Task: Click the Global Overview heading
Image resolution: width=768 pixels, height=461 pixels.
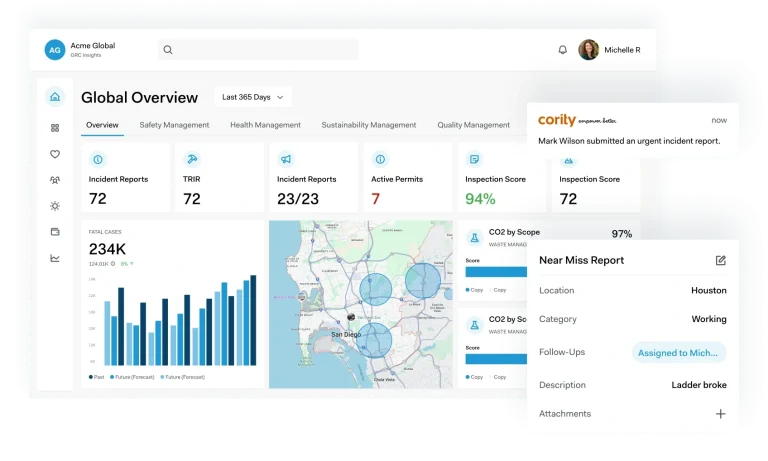Action: (140, 97)
